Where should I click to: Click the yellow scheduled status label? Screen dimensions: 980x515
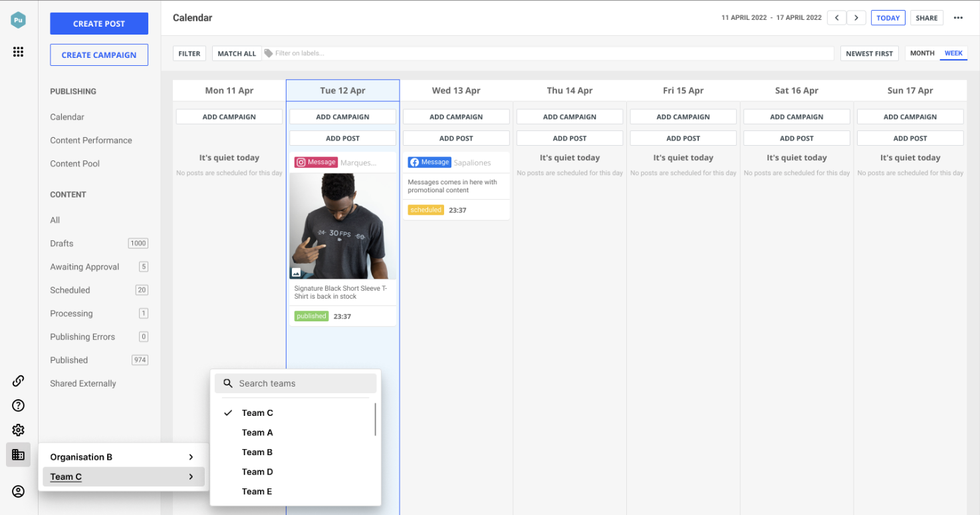[426, 210]
